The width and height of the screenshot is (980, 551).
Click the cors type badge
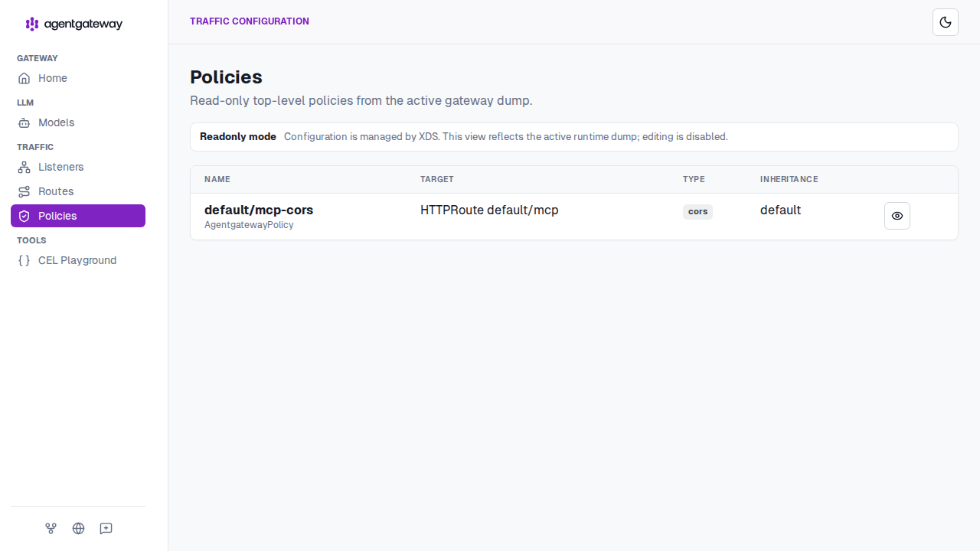(697, 212)
